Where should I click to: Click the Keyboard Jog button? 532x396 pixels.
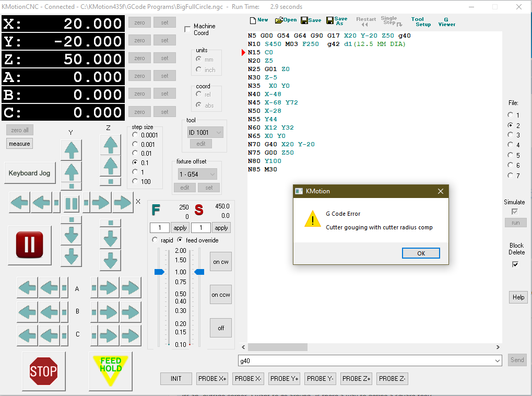(x=30, y=173)
